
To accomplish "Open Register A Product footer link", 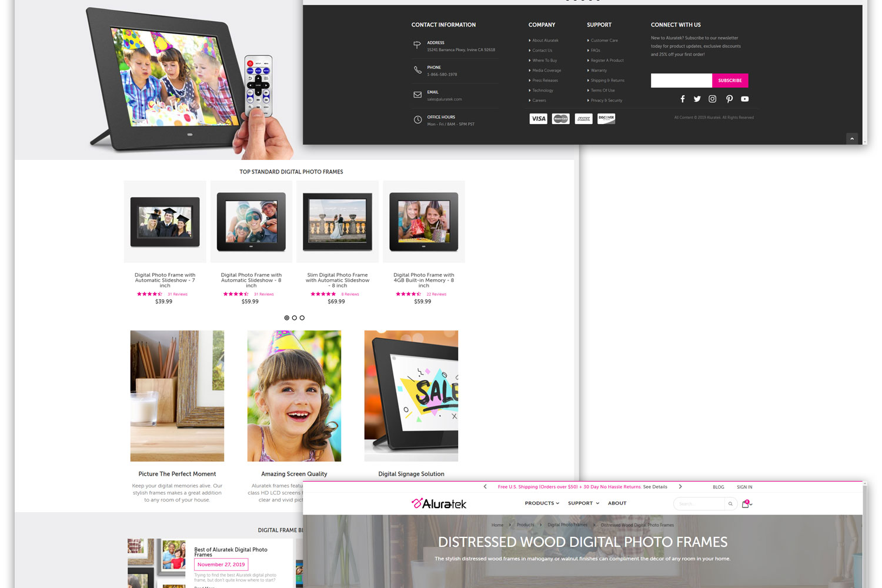I will (x=607, y=61).
